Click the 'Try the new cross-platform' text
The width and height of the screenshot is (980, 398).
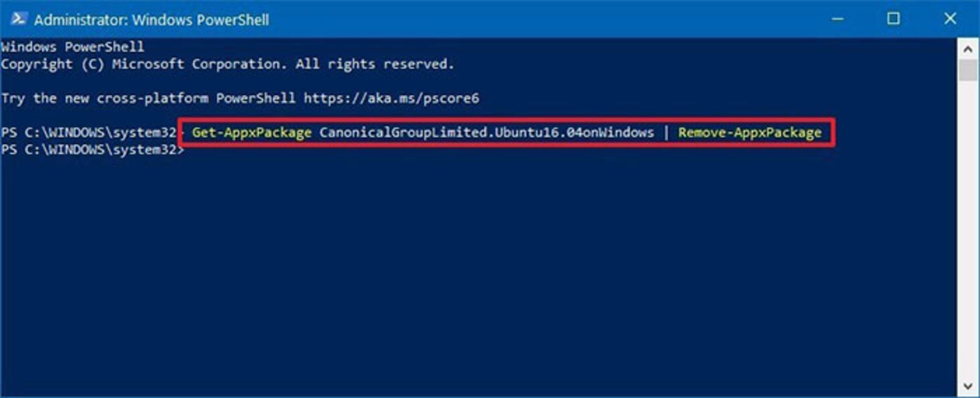(105, 98)
